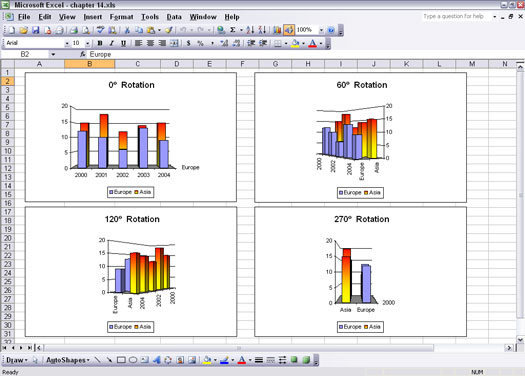Apply the red Font Color swatch
The width and height of the screenshot is (525, 376).
click(x=312, y=43)
